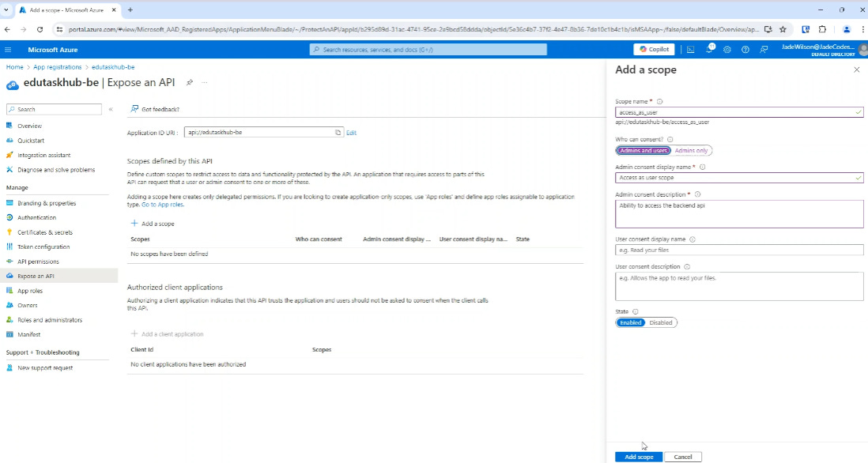Open a new browser tab
The image size is (868, 463).
click(x=130, y=10)
